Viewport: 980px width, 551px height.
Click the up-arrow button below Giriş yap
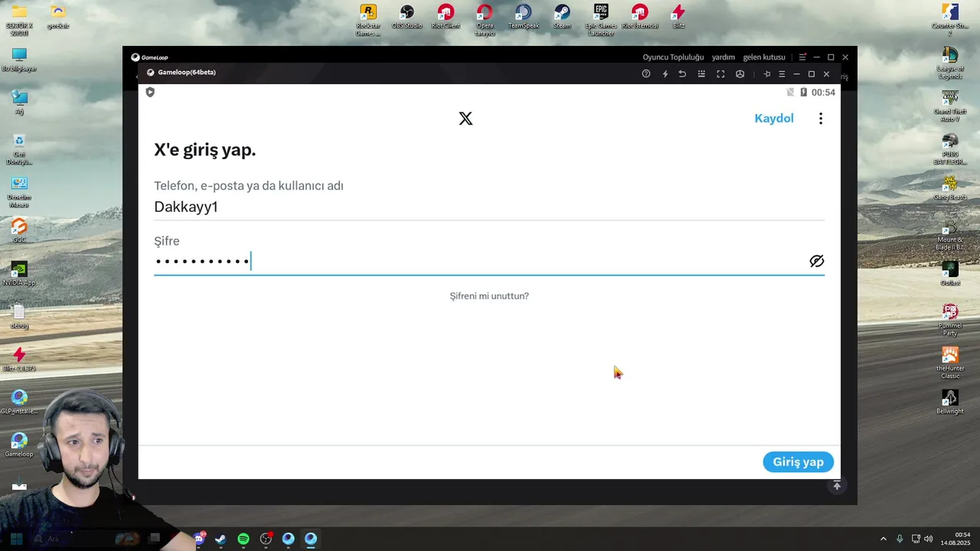coord(837,486)
